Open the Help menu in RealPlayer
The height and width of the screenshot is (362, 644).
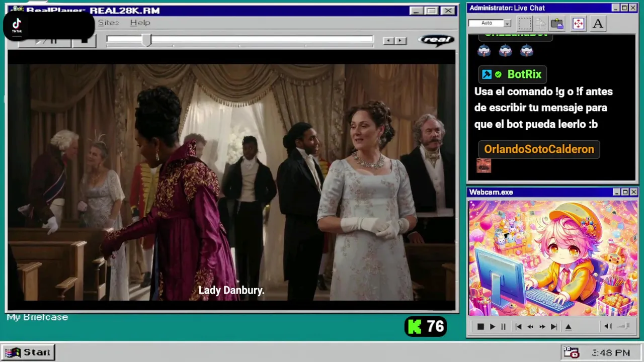pyautogui.click(x=140, y=23)
